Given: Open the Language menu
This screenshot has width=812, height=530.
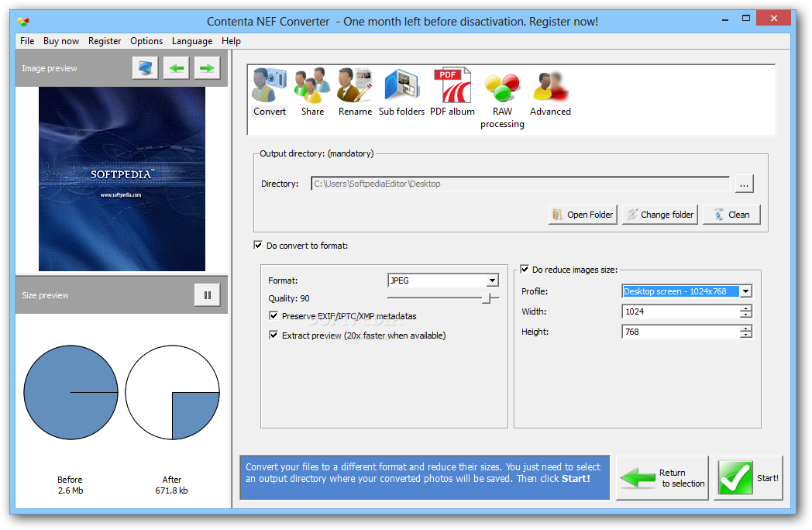Looking at the screenshot, I should click(192, 41).
